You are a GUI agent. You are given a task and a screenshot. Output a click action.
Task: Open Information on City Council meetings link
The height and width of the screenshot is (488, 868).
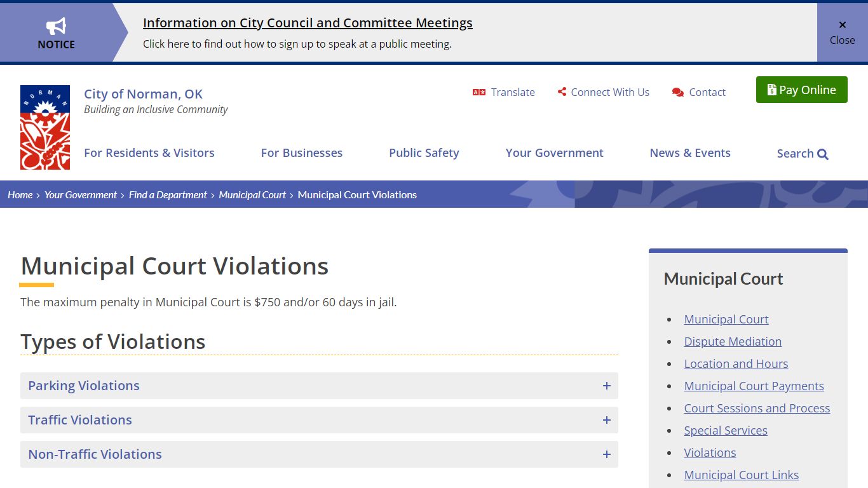click(x=308, y=23)
